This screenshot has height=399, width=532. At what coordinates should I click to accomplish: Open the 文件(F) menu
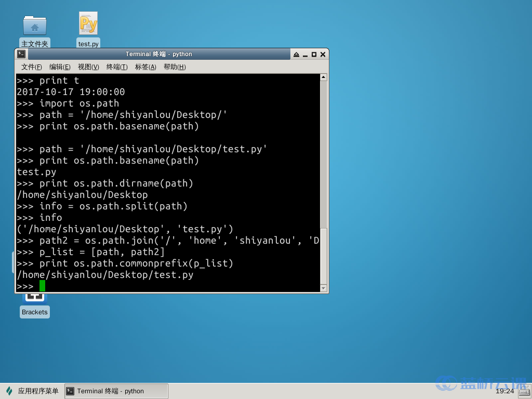[31, 67]
